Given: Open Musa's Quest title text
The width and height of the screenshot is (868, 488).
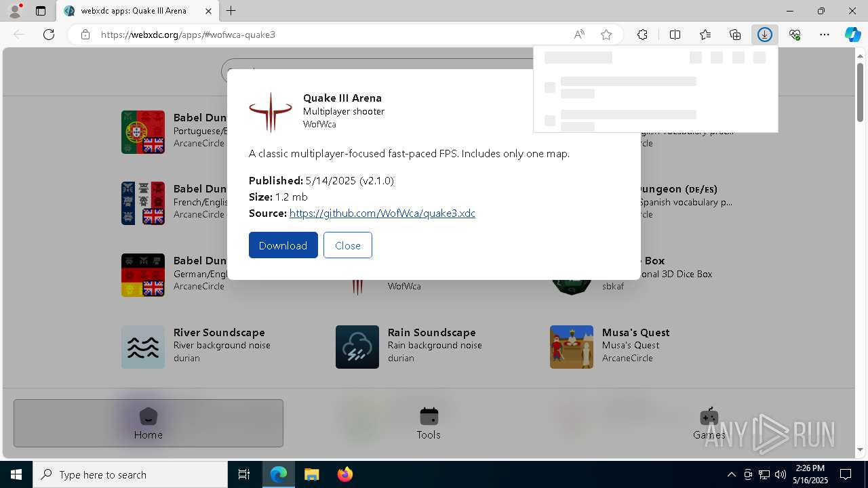Looking at the screenshot, I should 636,332.
